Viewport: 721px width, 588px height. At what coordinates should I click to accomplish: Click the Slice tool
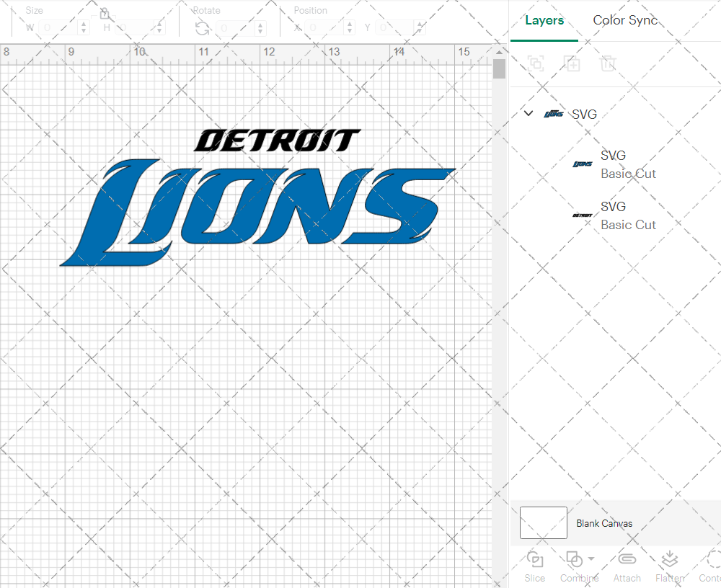tap(535, 567)
